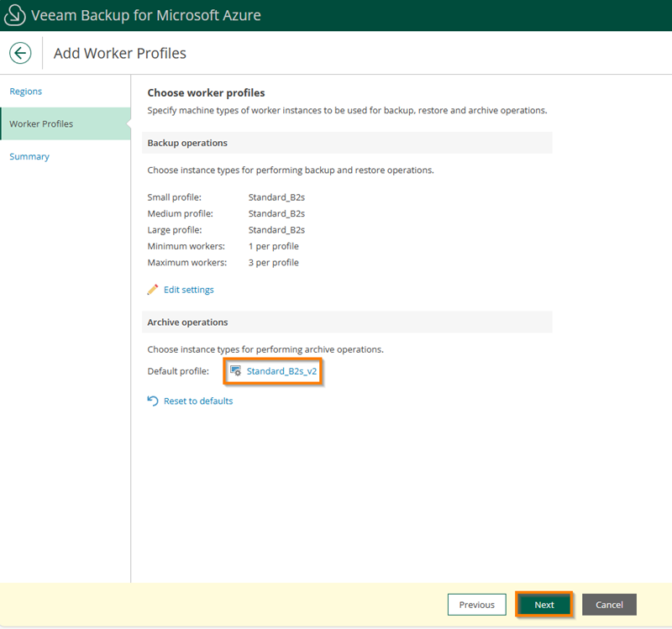Screen dimensions: 672x629
Task: Click the instance icon before Standard_B2s_v2
Action: [236, 371]
